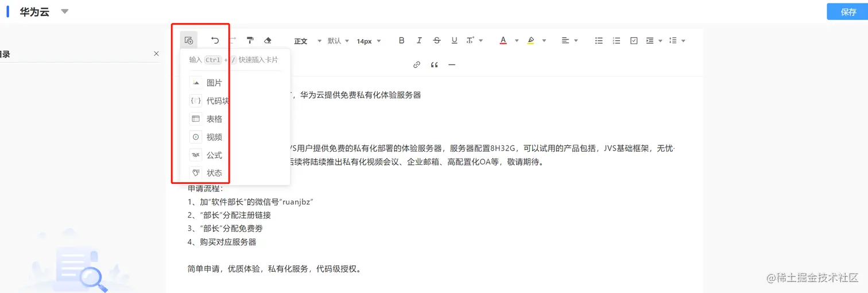Clear formatting with the eraser icon
The image size is (868, 293).
pyautogui.click(x=268, y=40)
